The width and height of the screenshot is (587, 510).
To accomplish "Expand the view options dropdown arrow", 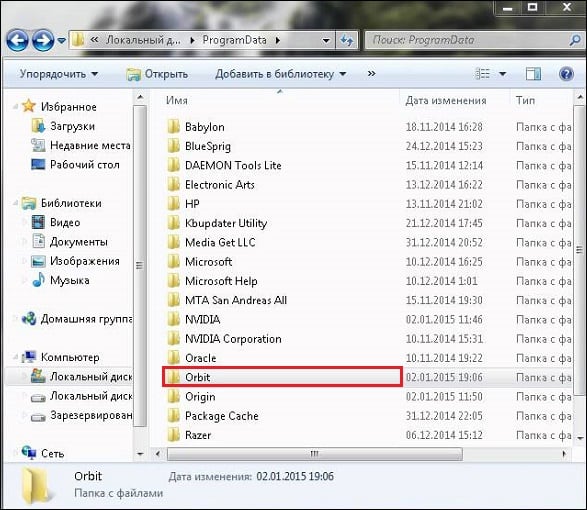I will [x=503, y=74].
